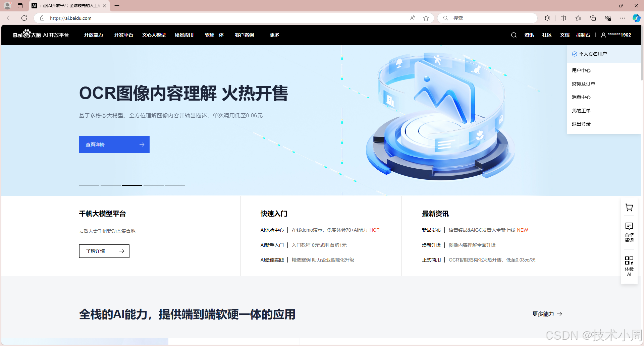644x346 pixels.
Task: Open the 开发平台 navigation menu
Action: point(124,35)
